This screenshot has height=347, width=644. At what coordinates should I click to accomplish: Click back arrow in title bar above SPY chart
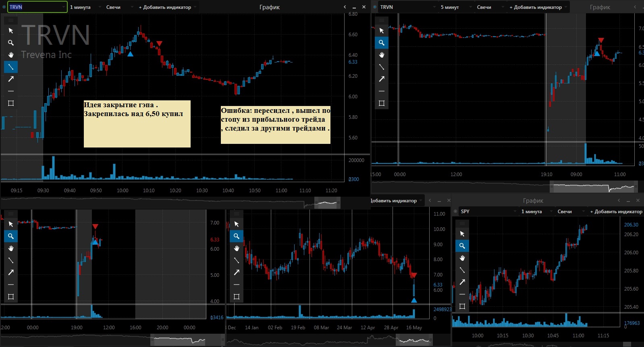tap(619, 200)
